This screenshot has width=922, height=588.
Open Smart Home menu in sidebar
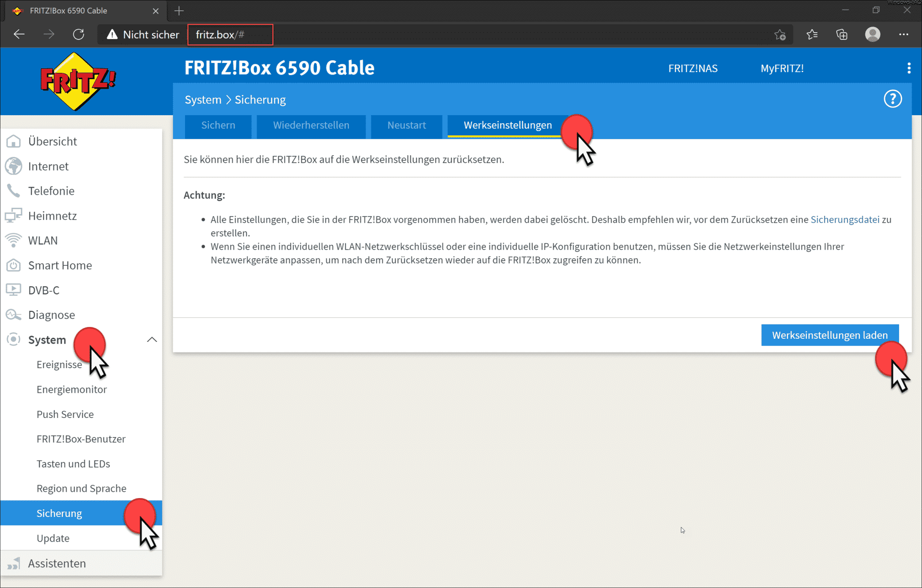click(60, 265)
